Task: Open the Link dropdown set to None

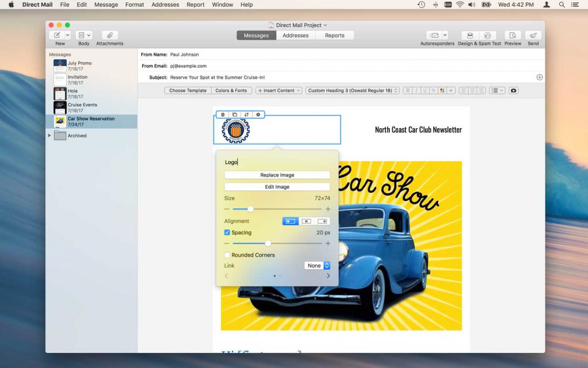Action: coord(316,265)
